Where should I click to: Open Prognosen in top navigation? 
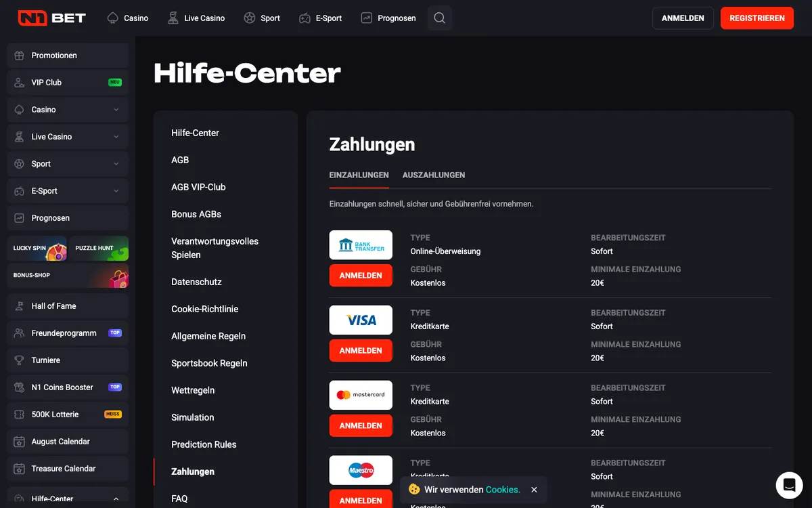[388, 18]
